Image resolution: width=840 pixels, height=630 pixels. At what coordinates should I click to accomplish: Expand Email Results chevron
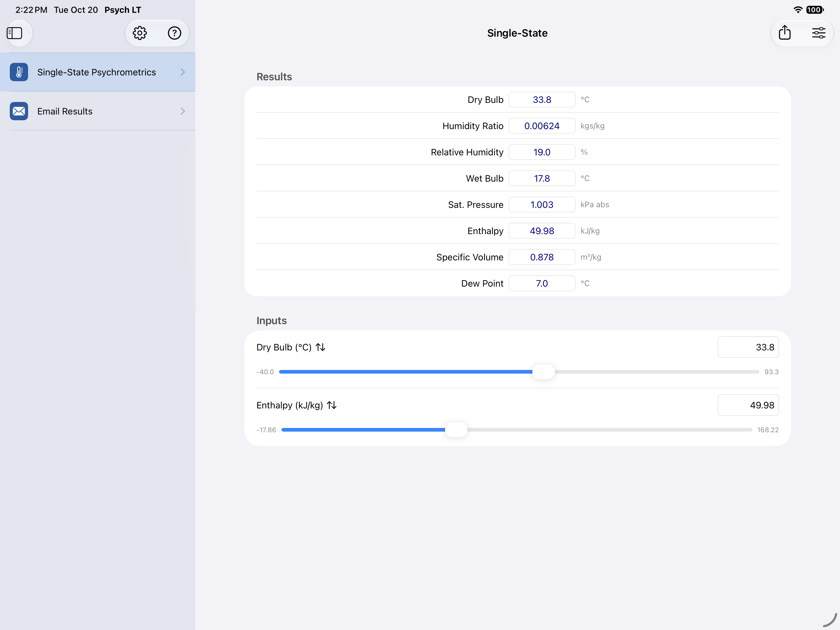point(183,111)
